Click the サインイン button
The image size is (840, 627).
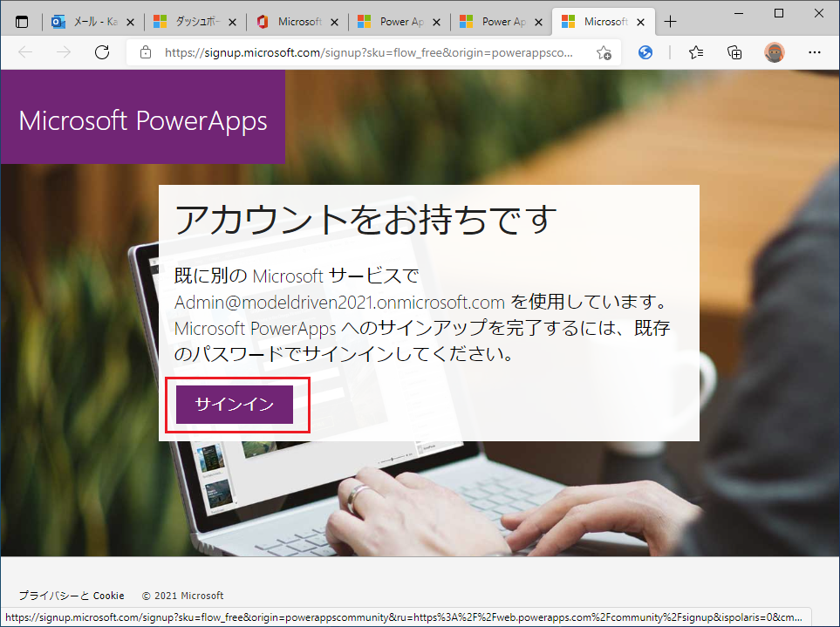tap(234, 405)
